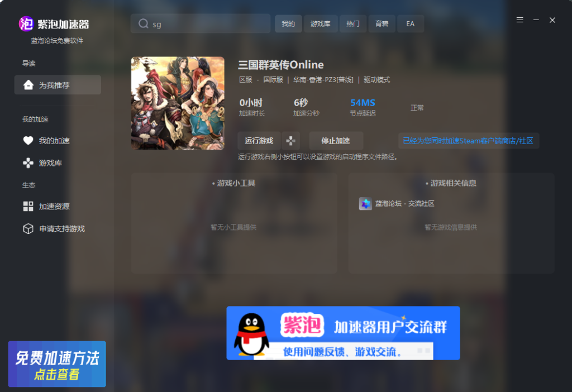Click the cube icon beside 申请支持游戏
This screenshot has width=572, height=392.
click(x=28, y=228)
